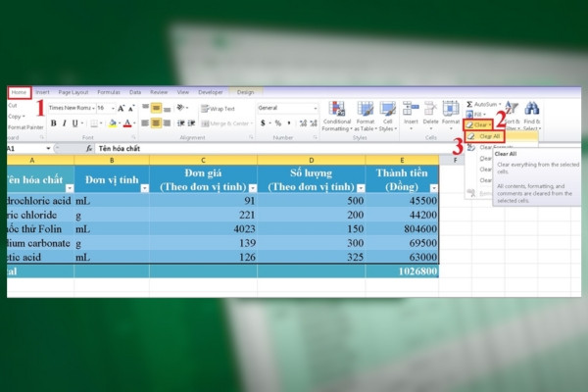This screenshot has height=392, width=588.
Task: Click Decrease Indent icon
Action: pos(180,123)
